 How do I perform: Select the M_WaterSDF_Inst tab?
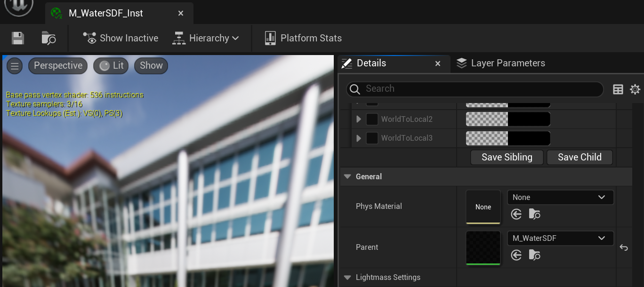point(106,13)
